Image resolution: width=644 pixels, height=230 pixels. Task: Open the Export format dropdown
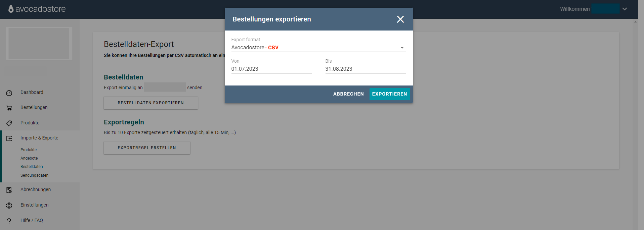coord(318,48)
